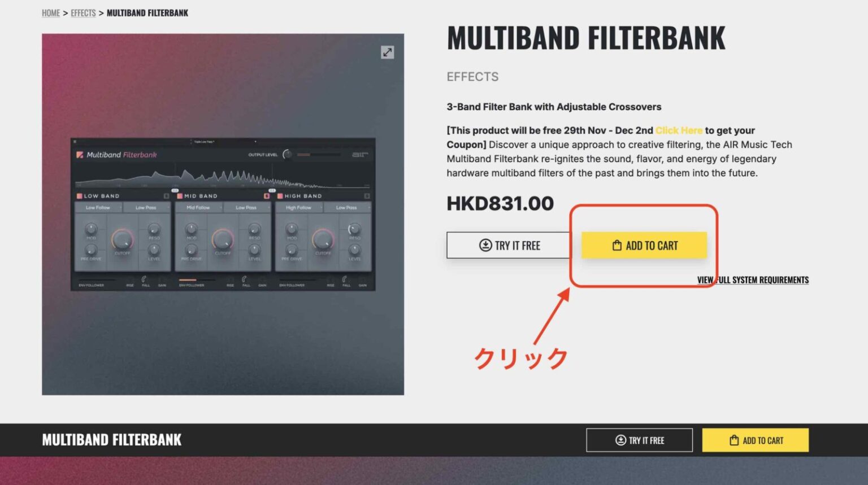This screenshot has width=868, height=485.
Task: Click the download icon inside TRY IT FREE
Action: [x=485, y=245]
